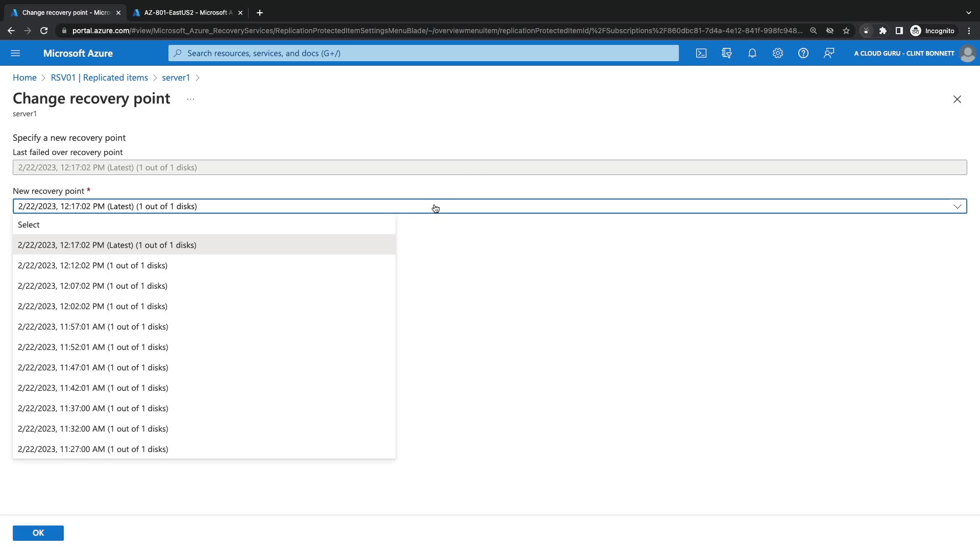Pick the 11:27:00 AM recovery point
This screenshot has height=551, width=980.
click(x=93, y=449)
